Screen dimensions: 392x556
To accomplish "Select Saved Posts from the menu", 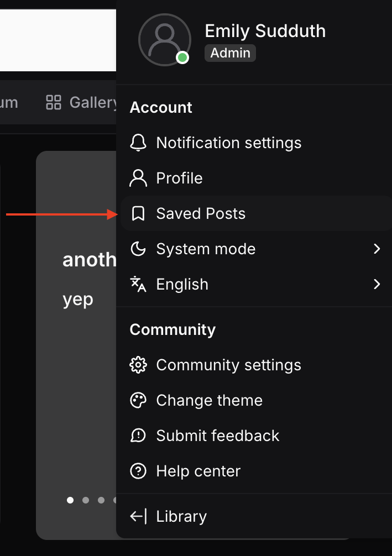I will pyautogui.click(x=201, y=213).
